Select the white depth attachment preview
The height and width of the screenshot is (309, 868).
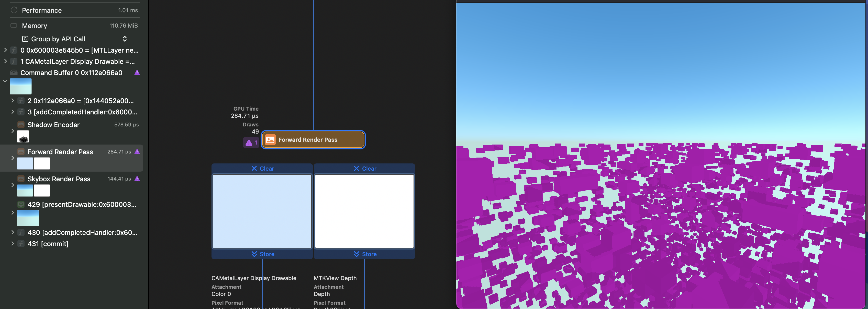point(364,211)
